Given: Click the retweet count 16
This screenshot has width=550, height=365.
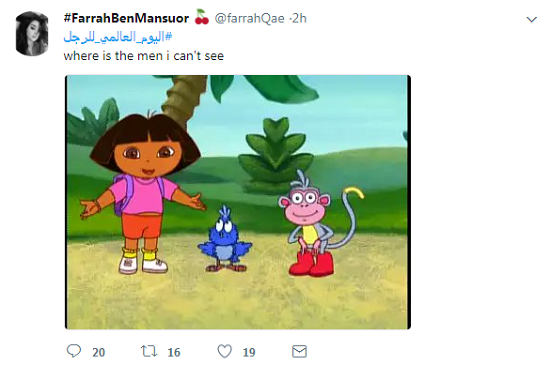Looking at the screenshot, I should point(174,352).
